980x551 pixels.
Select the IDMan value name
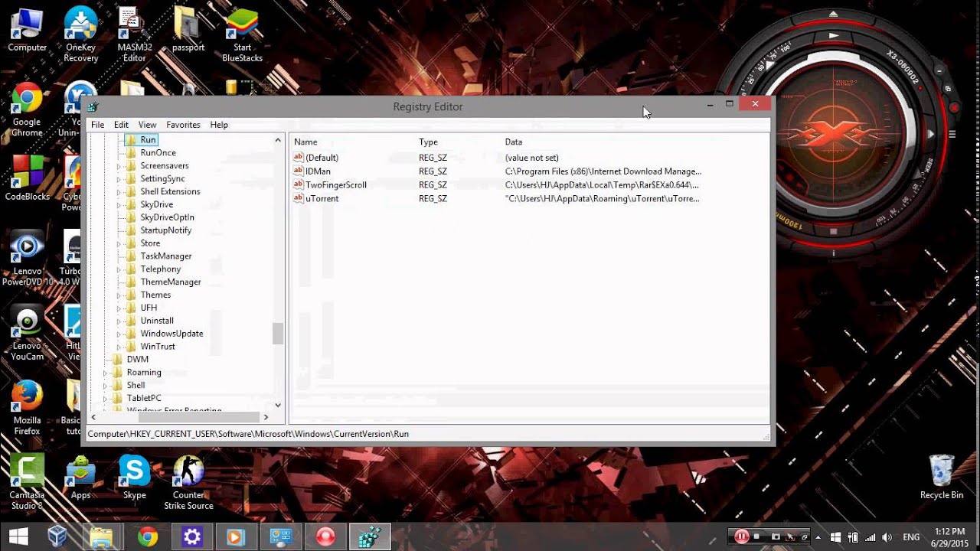[318, 171]
